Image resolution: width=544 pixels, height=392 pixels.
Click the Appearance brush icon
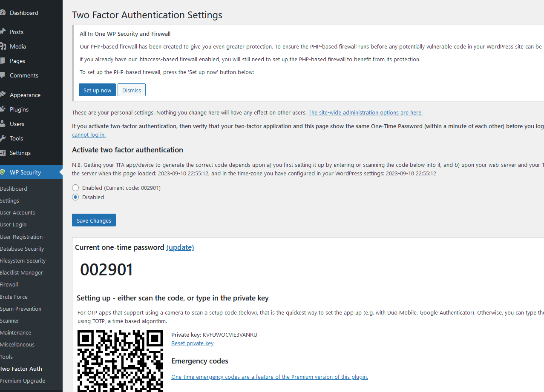point(3,95)
